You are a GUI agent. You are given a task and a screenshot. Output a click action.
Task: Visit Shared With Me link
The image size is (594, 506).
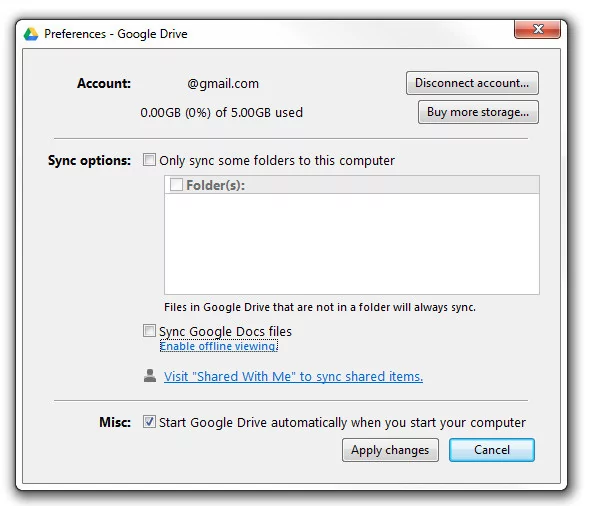coord(293,376)
